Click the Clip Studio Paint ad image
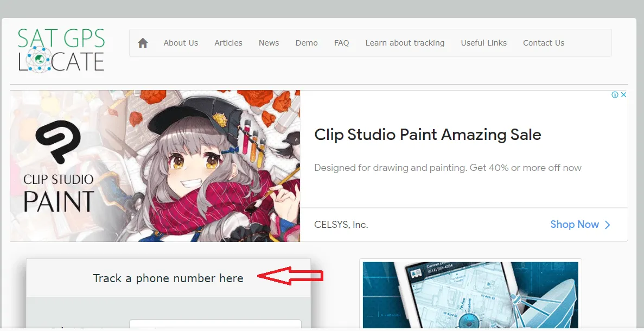This screenshot has width=644, height=331. (x=155, y=166)
